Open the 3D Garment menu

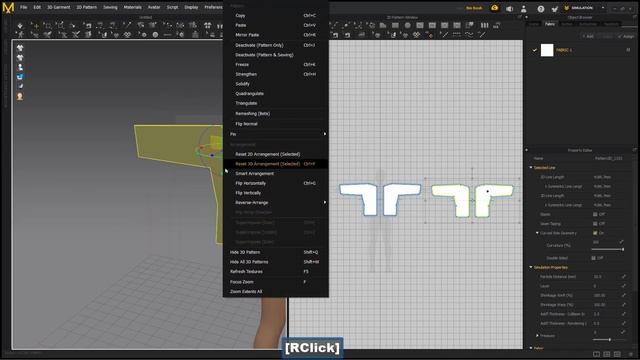58,7
